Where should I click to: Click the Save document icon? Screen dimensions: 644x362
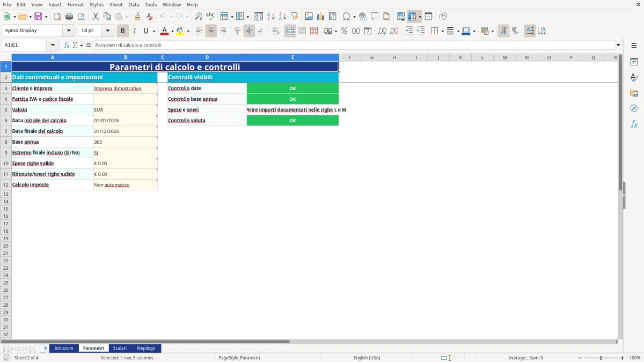(38, 17)
